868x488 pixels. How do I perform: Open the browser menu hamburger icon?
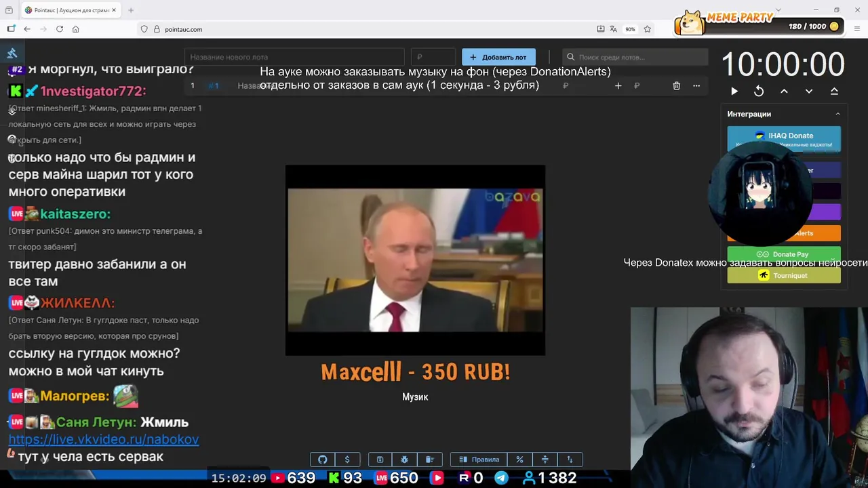pos(857,29)
